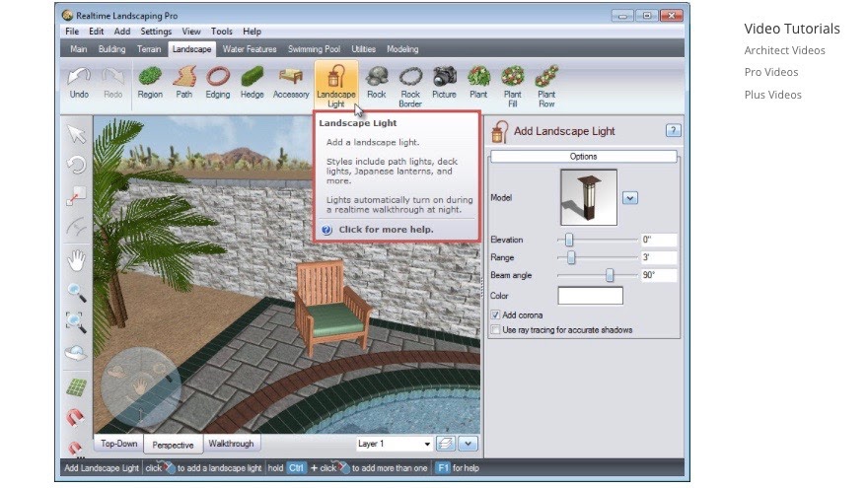
Task: Click the Range value field
Action: pos(659,257)
